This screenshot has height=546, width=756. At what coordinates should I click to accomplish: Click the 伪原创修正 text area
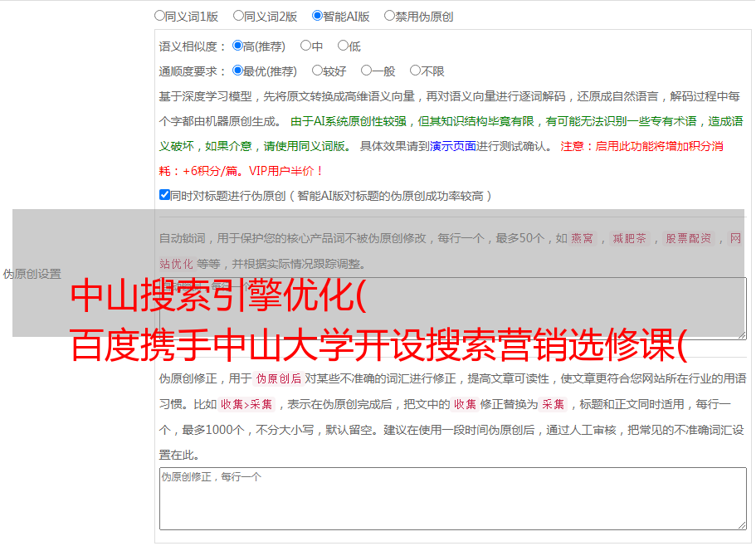point(453,499)
